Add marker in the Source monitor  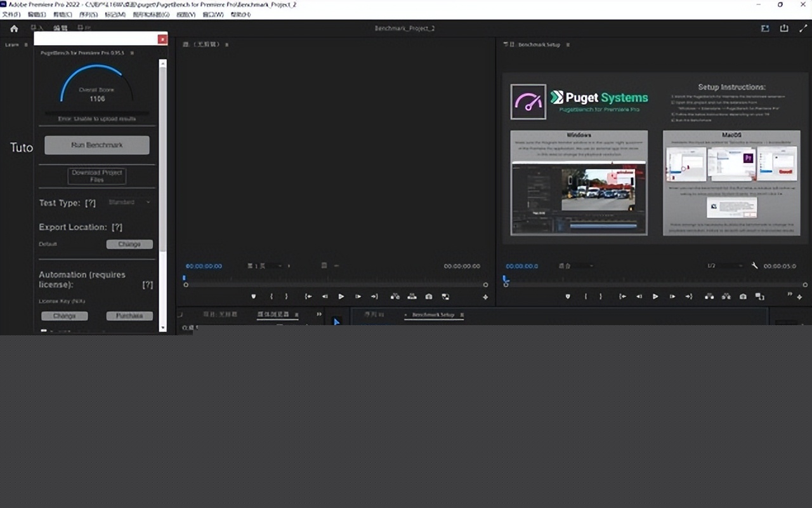(254, 297)
